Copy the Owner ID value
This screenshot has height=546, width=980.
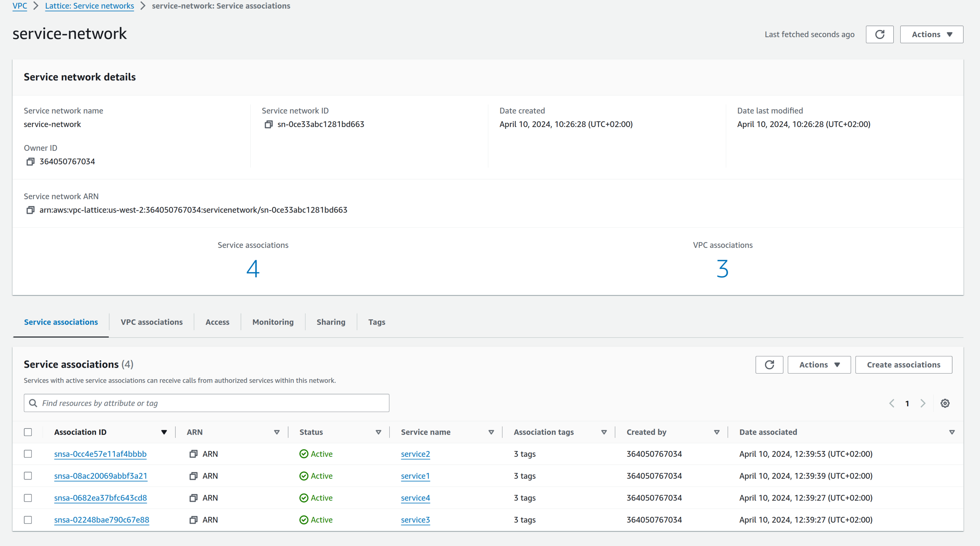pos(31,162)
